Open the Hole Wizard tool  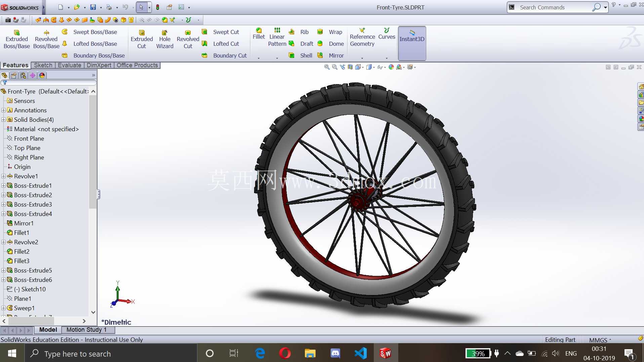tap(165, 39)
